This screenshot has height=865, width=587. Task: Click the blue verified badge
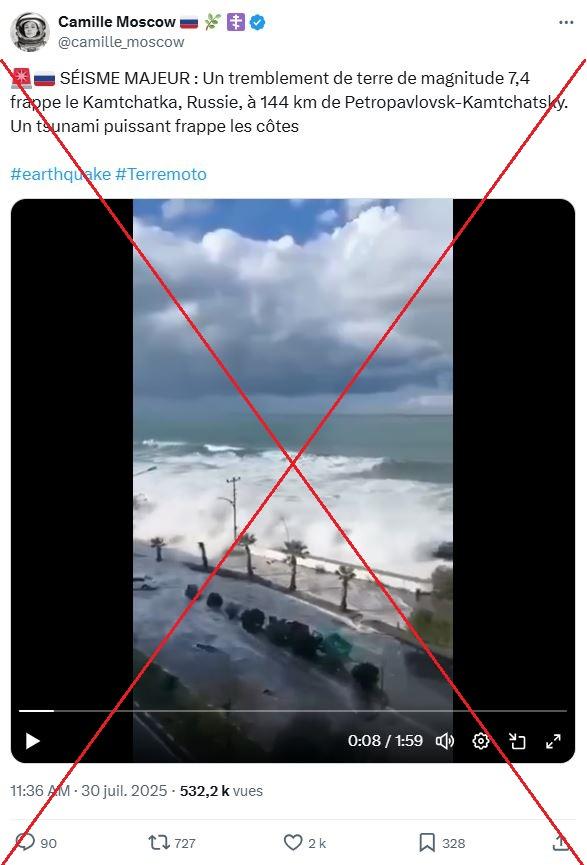click(258, 22)
